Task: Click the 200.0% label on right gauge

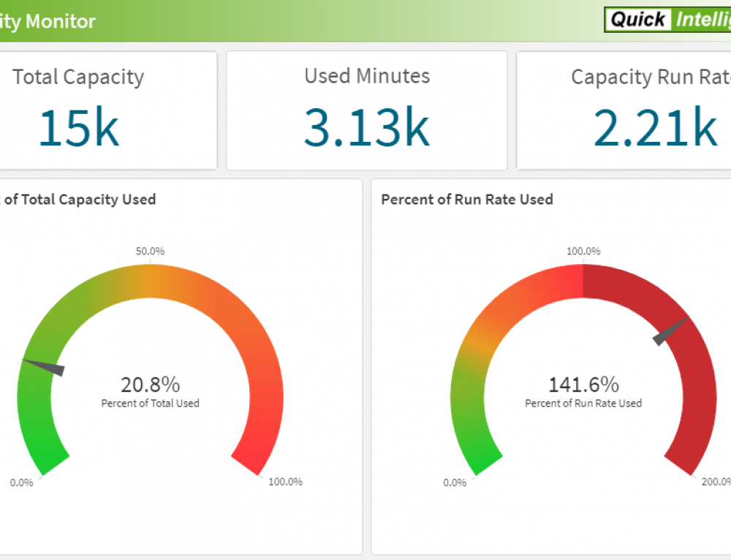Action: pos(714,481)
